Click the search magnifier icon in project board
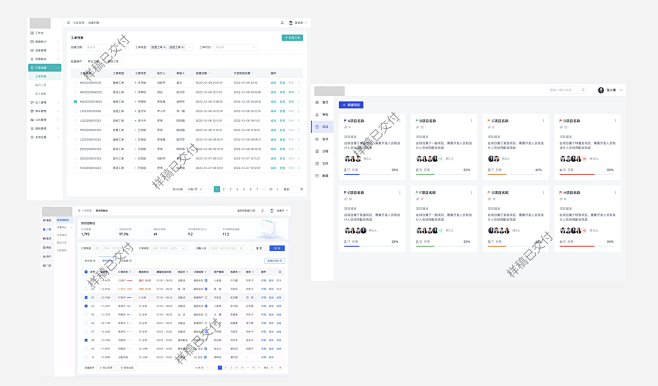 583,90
